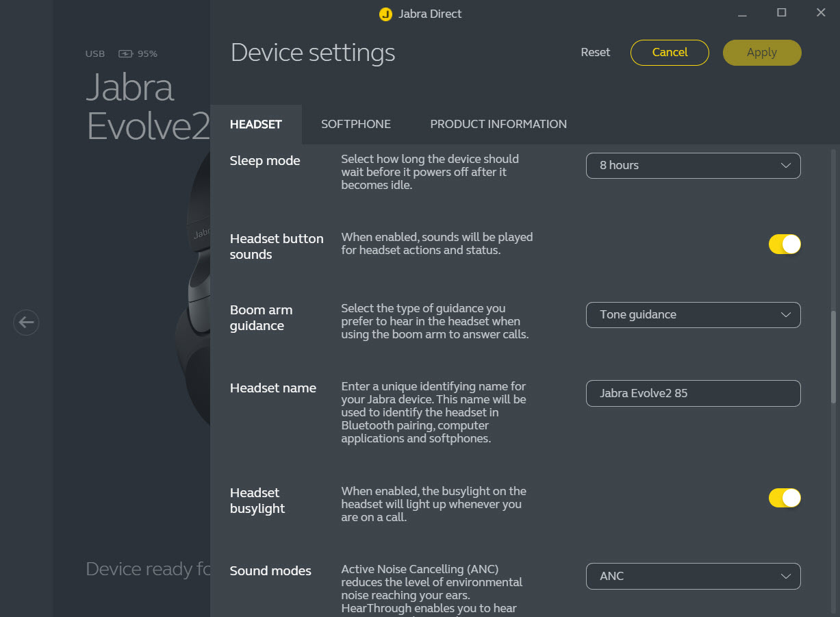Open the Sleep mode 8 hours dropdown
Screen dimensions: 840x617
(x=693, y=166)
